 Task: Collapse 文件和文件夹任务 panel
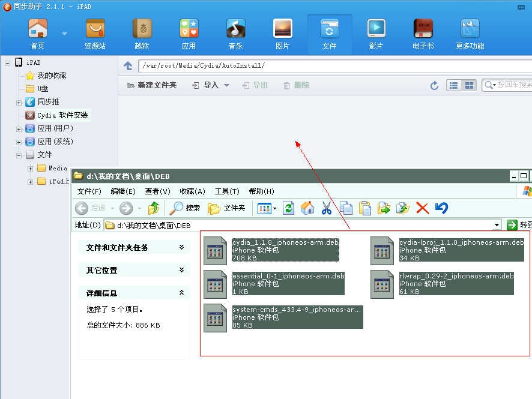click(181, 247)
